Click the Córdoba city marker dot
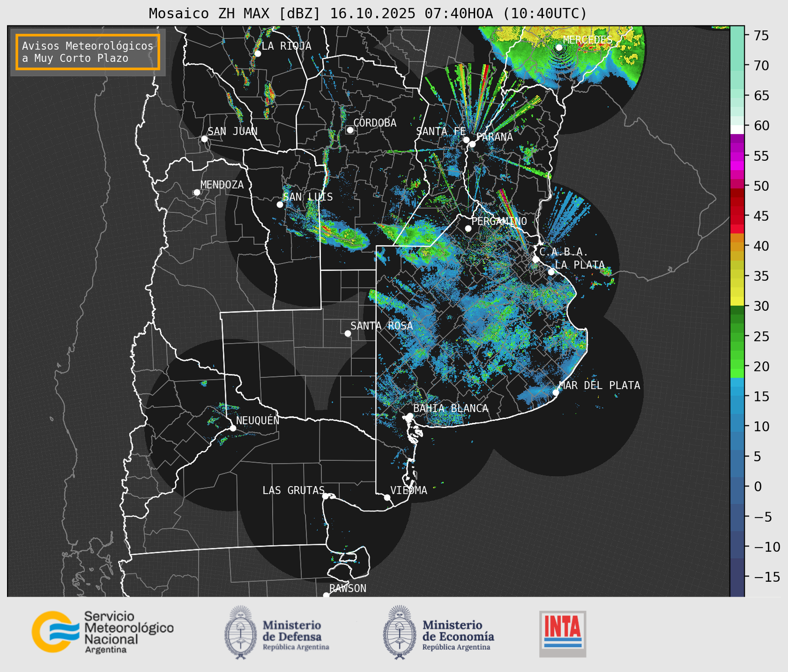The image size is (788, 672). 350,130
